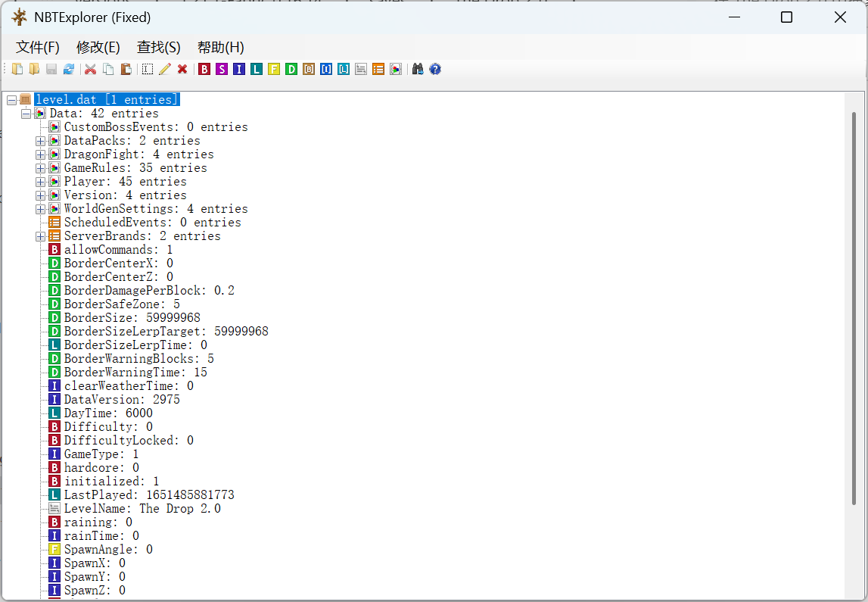Open the 文件(F) menu
The width and height of the screenshot is (868, 602).
click(38, 47)
